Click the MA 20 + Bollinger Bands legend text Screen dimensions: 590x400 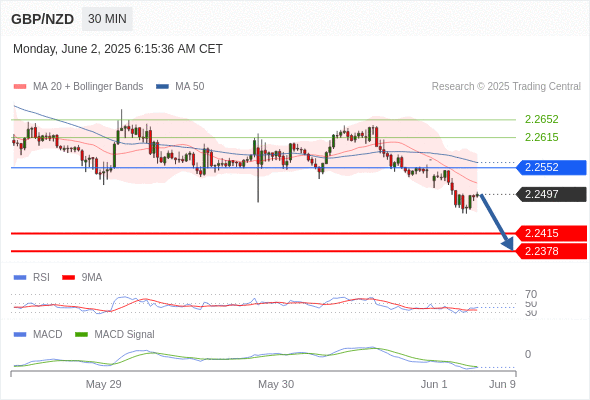click(x=88, y=87)
